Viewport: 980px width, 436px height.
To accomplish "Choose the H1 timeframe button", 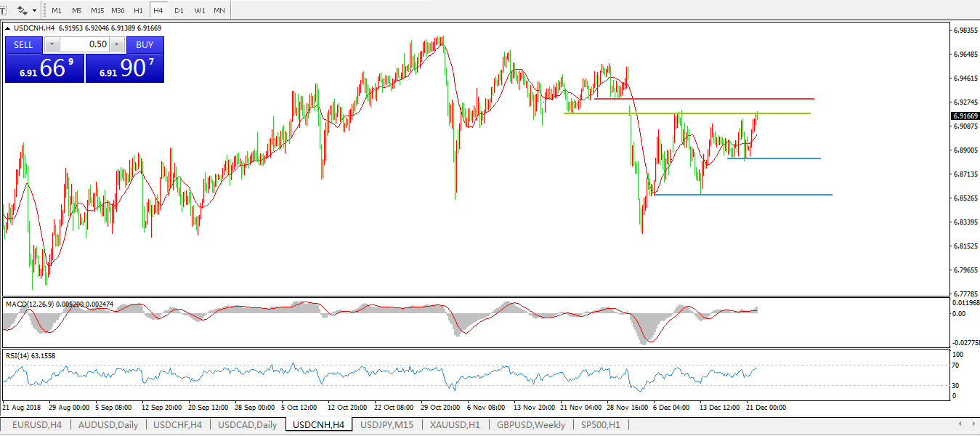I will tap(138, 11).
